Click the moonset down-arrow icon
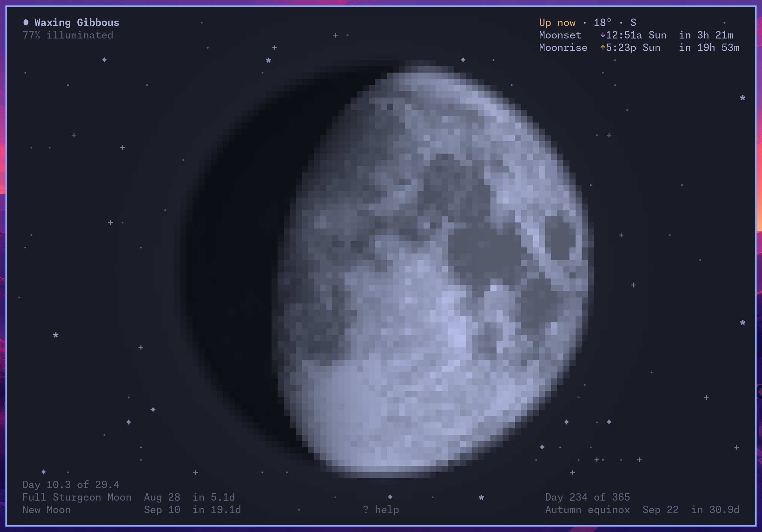Image resolution: width=762 pixels, height=532 pixels. click(x=603, y=35)
